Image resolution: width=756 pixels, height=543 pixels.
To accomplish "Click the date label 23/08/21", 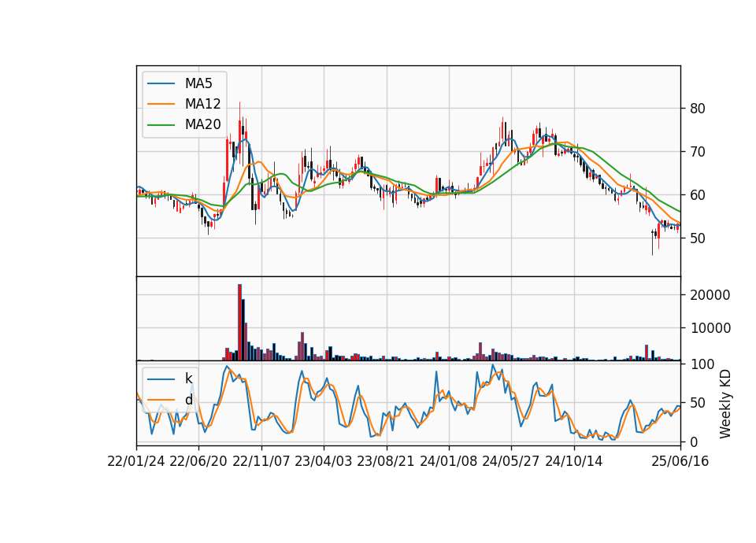I will 386,461.
